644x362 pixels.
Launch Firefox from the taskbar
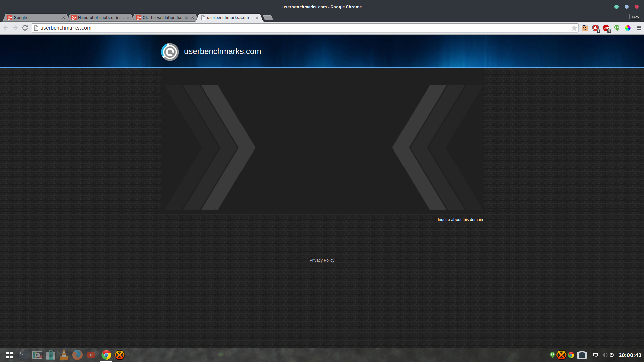click(x=77, y=355)
